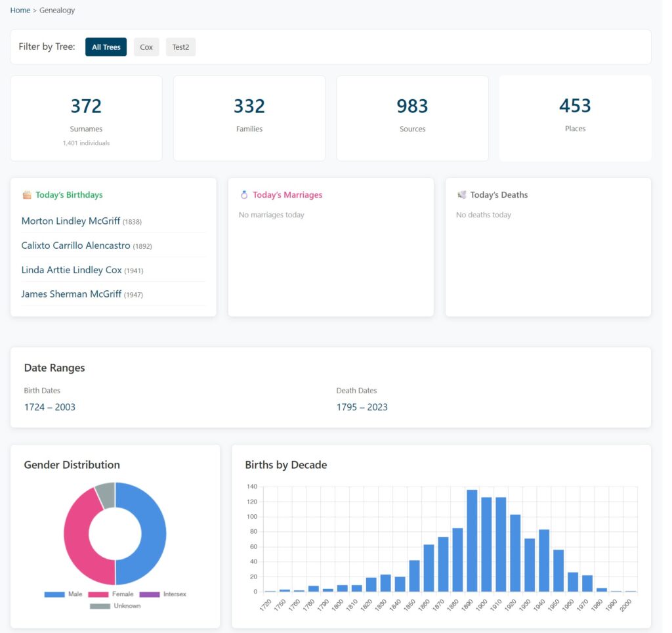Open the 372 Surnames stat card
This screenshot has height=633, width=672.
pos(86,118)
